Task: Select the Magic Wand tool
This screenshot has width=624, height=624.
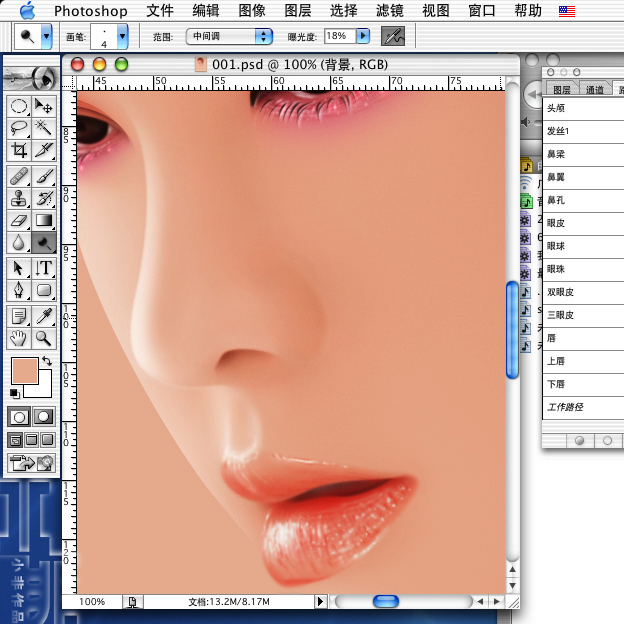Action: 43,128
